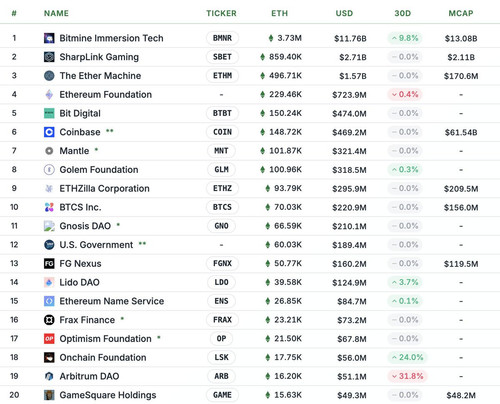Image resolution: width=500 pixels, height=404 pixels.
Task: Click the $11.76B USD value
Action: click(350, 39)
